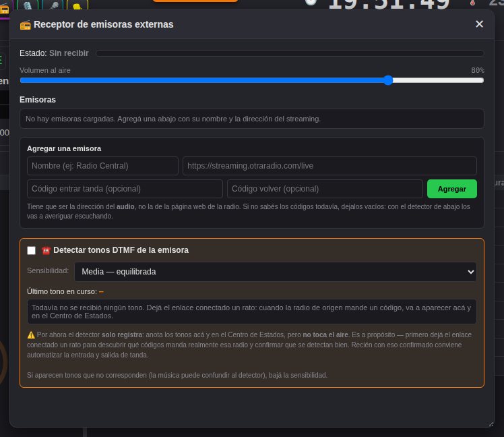Click the 'Sin recibir' status text

click(x=69, y=53)
